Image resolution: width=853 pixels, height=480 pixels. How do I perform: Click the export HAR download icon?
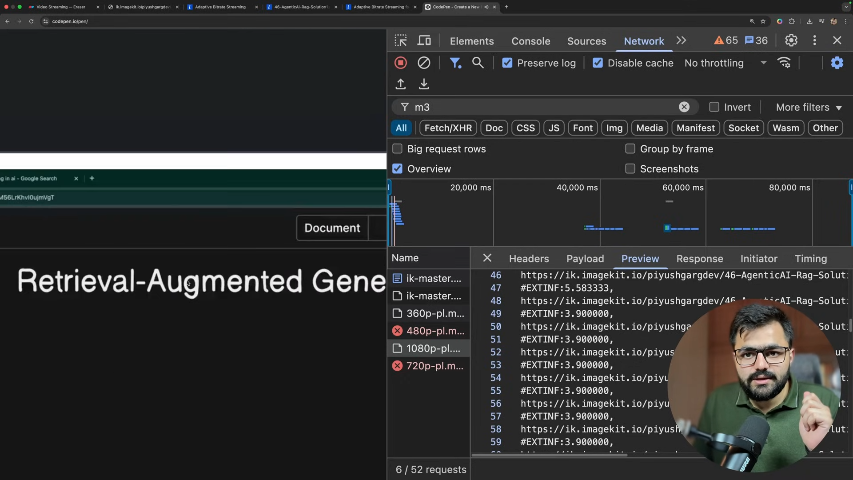coord(424,85)
